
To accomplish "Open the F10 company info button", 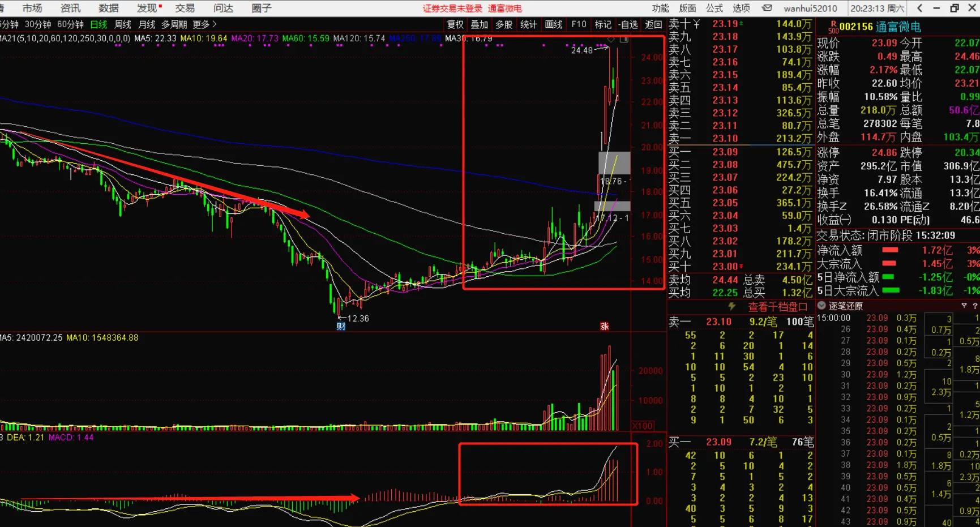I will click(579, 24).
